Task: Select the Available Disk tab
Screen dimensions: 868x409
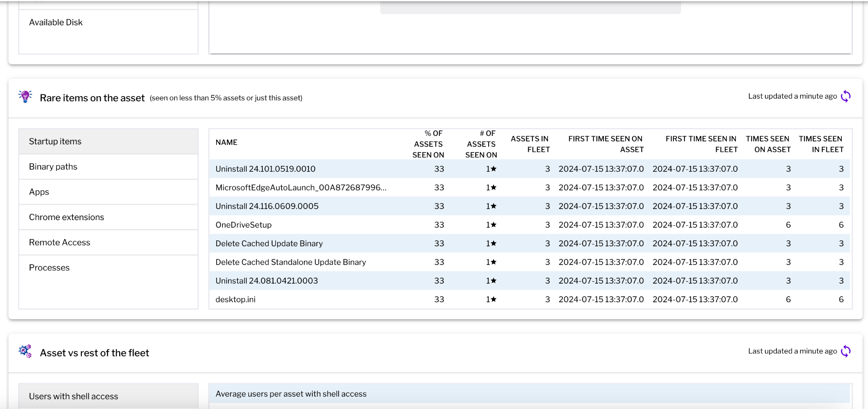Action: pos(108,22)
